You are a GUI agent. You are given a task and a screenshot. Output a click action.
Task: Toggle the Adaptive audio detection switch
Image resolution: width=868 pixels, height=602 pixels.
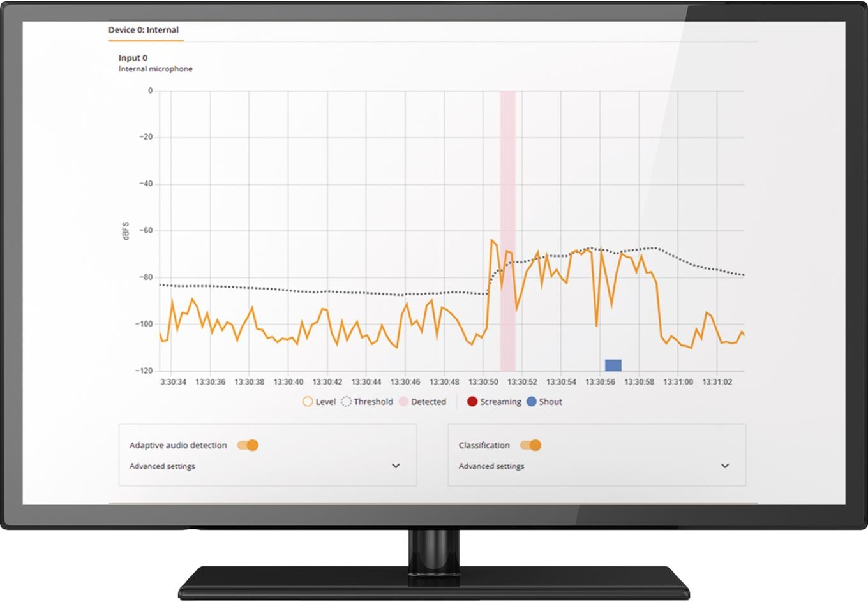point(248,445)
